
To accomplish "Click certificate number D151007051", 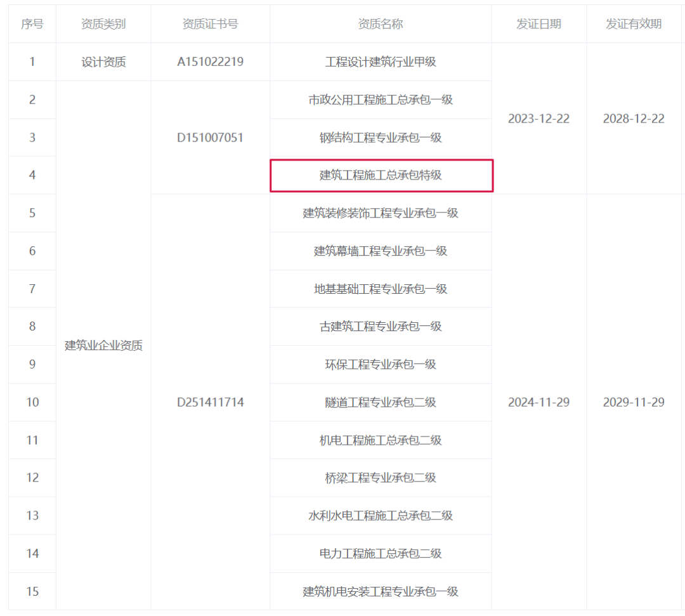I will (210, 138).
